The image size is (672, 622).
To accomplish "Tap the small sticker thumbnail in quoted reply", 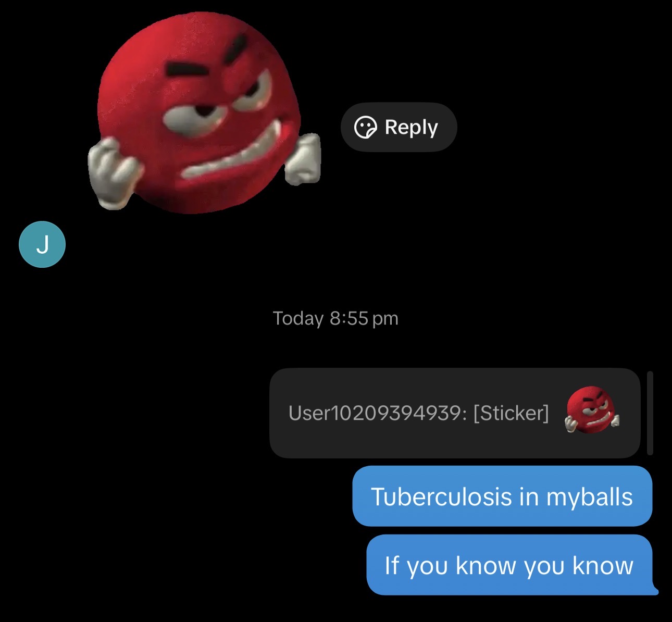I will coord(592,409).
